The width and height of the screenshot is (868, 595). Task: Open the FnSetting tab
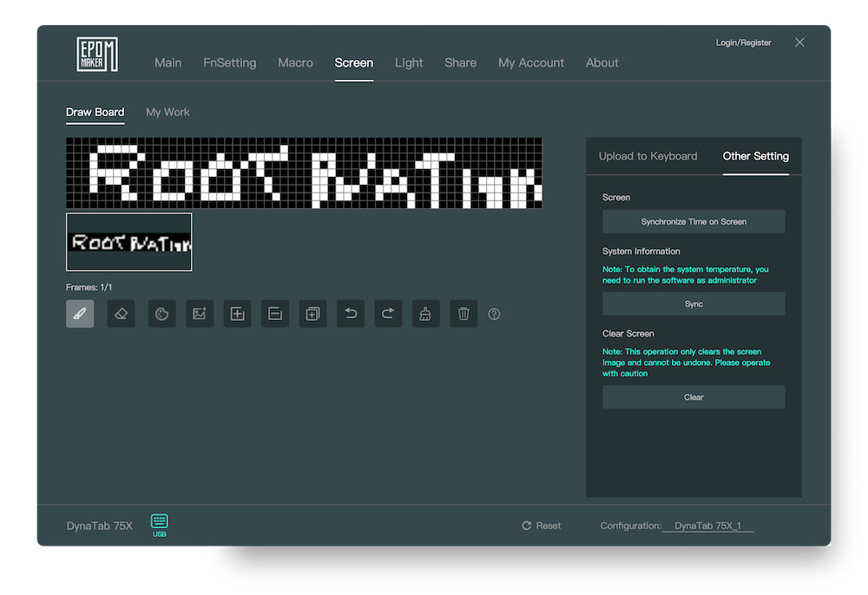[x=230, y=63]
